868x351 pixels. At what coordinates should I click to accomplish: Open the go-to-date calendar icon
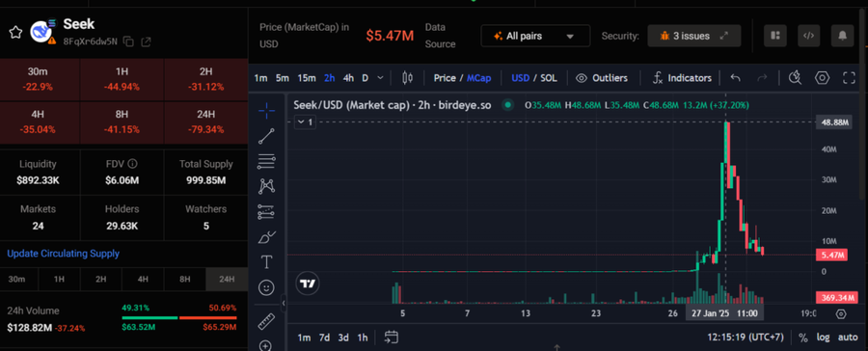pos(392,337)
